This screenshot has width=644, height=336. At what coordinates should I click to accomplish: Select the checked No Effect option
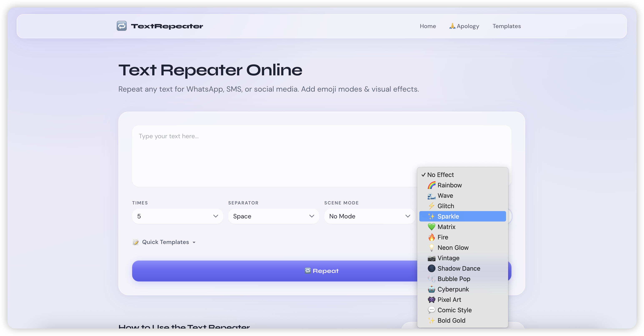pyautogui.click(x=441, y=175)
